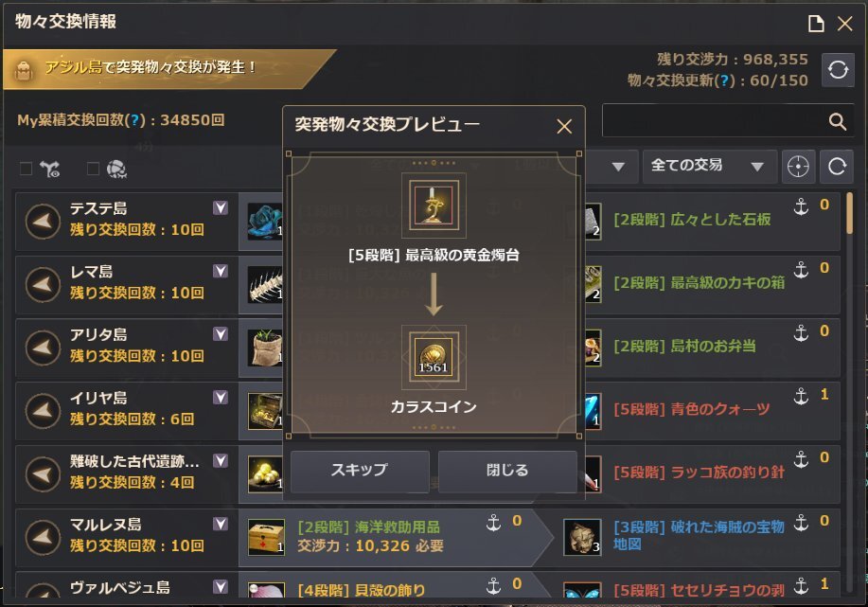This screenshot has width=868, height=607.
Task: Toggle the checkbox beside the plant icon
Action: pyautogui.click(x=26, y=169)
